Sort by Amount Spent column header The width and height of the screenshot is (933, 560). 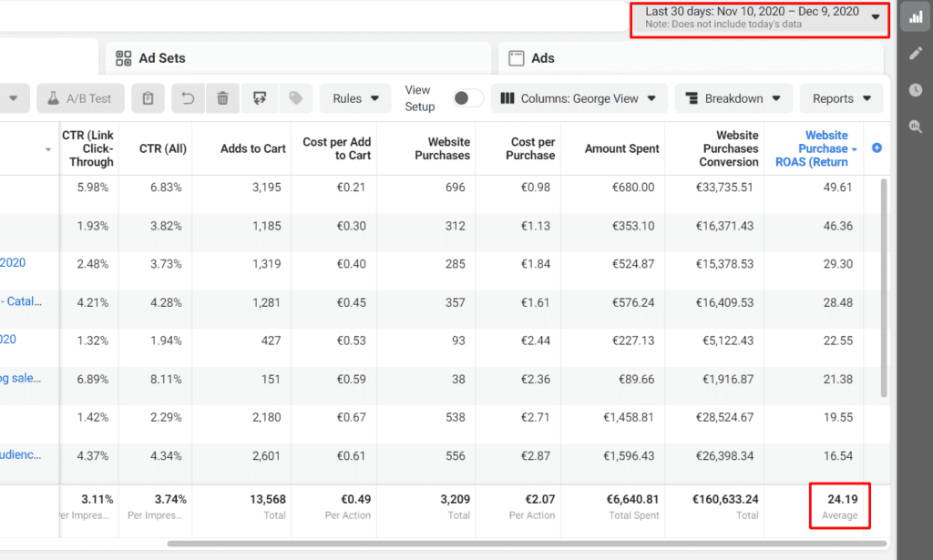point(621,148)
